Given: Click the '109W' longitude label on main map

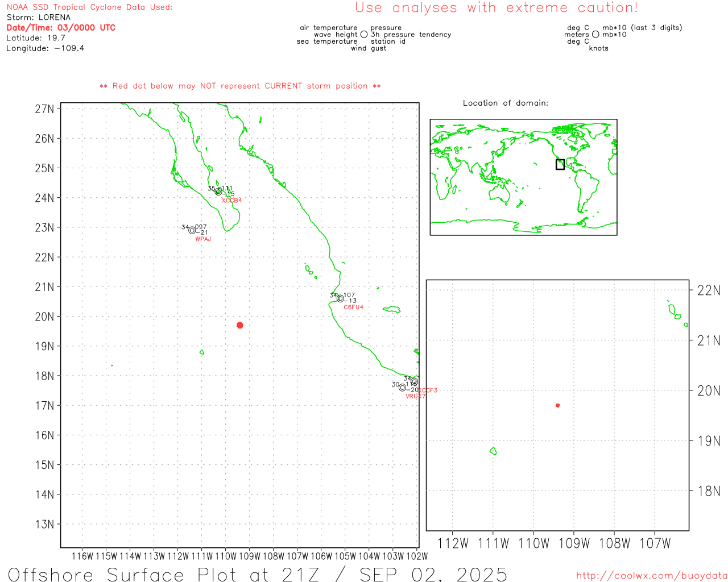Looking at the screenshot, I should 250,556.
